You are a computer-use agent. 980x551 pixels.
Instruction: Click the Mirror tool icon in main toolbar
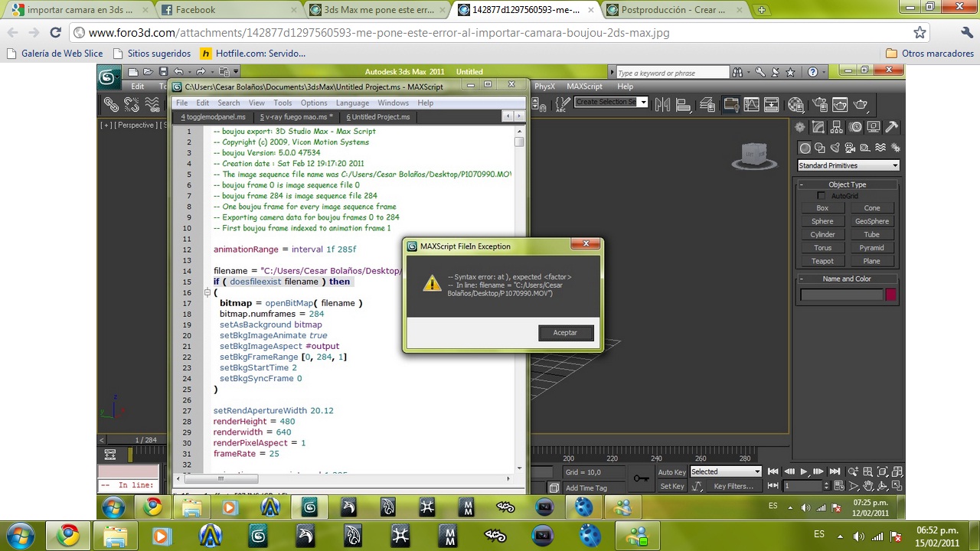[663, 104]
